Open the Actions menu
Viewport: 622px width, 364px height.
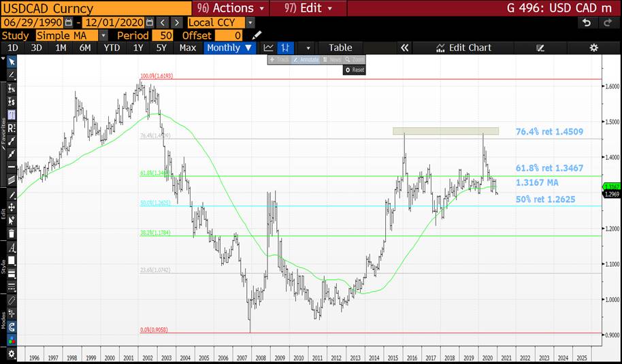[x=230, y=8]
